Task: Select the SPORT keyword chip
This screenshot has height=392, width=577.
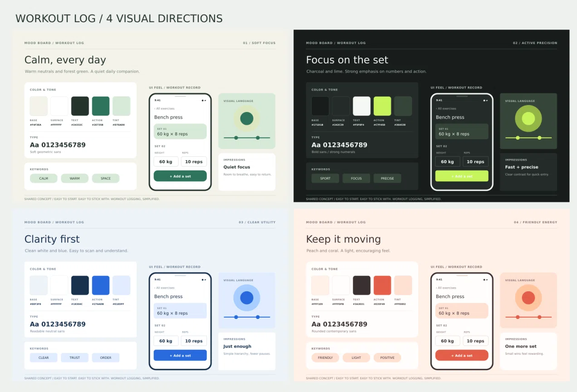Action: tap(325, 178)
